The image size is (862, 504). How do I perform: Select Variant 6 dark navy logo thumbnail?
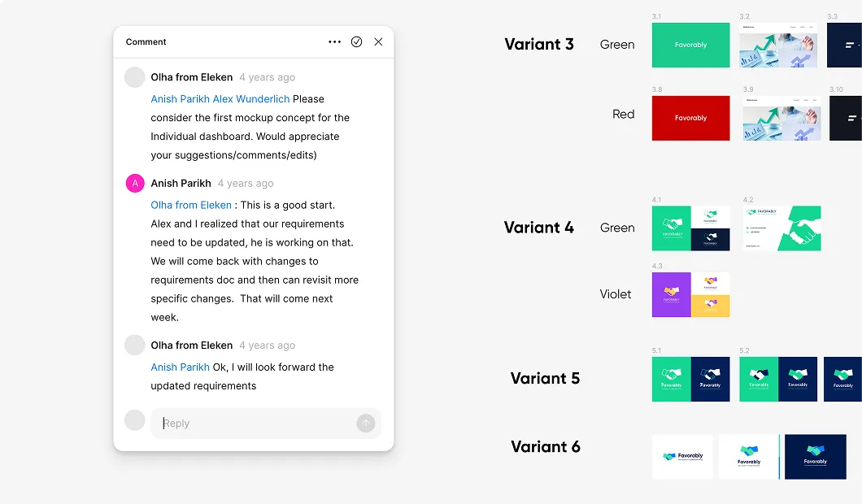(816, 457)
